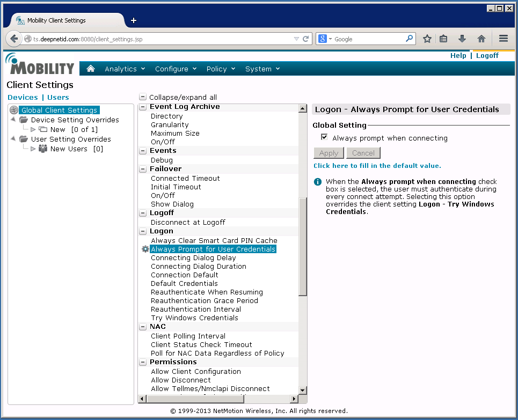Open the Configure menu
Viewport: 518px width, 420px height.
click(176, 69)
